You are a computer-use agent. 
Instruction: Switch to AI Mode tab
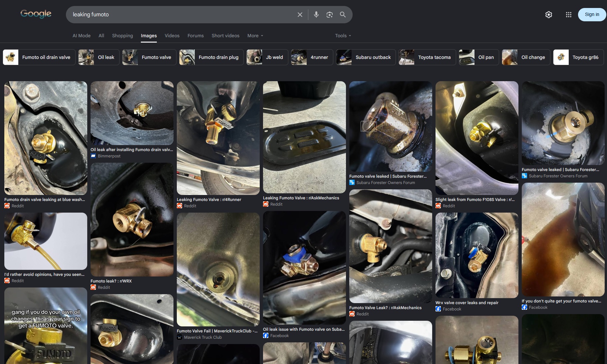tap(82, 36)
